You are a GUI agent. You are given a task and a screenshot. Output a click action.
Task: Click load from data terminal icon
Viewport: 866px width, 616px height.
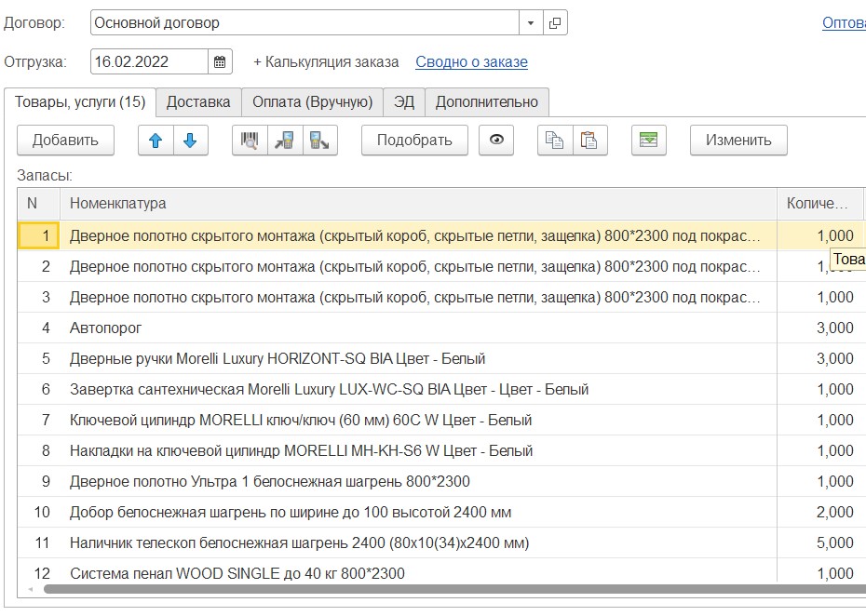[284, 141]
